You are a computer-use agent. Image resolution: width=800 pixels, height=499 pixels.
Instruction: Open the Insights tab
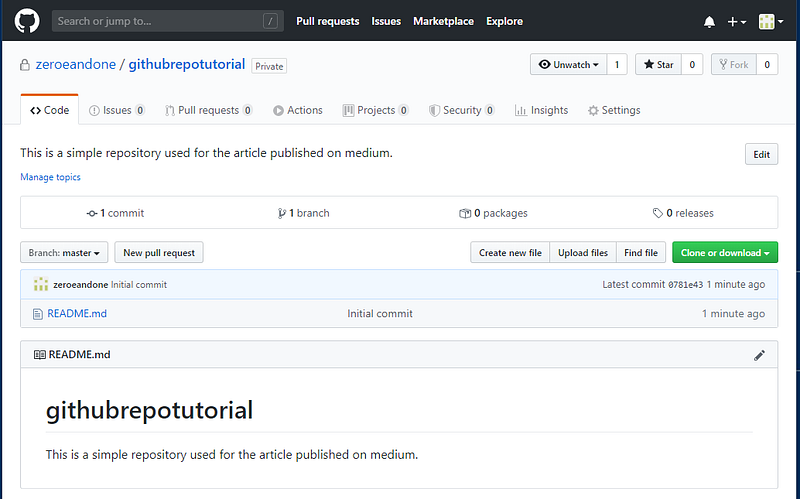[x=541, y=110]
